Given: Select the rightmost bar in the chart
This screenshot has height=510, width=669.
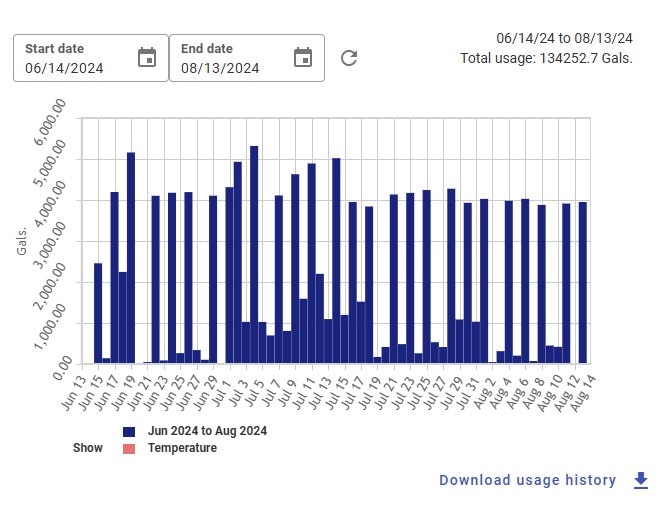Looking at the screenshot, I should pyautogui.click(x=582, y=282).
